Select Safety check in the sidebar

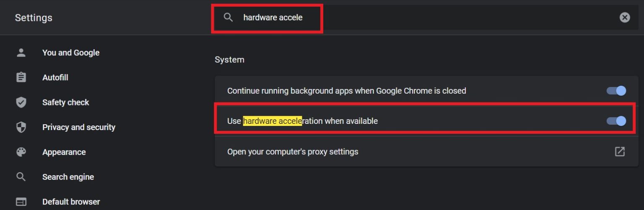(x=65, y=102)
